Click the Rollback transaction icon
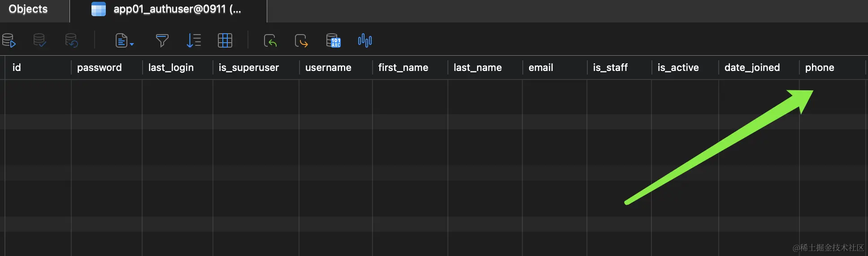The image size is (868, 256). [71, 40]
